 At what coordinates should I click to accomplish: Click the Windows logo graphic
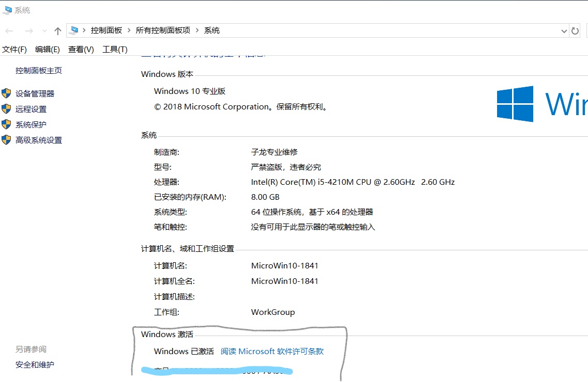tap(515, 104)
